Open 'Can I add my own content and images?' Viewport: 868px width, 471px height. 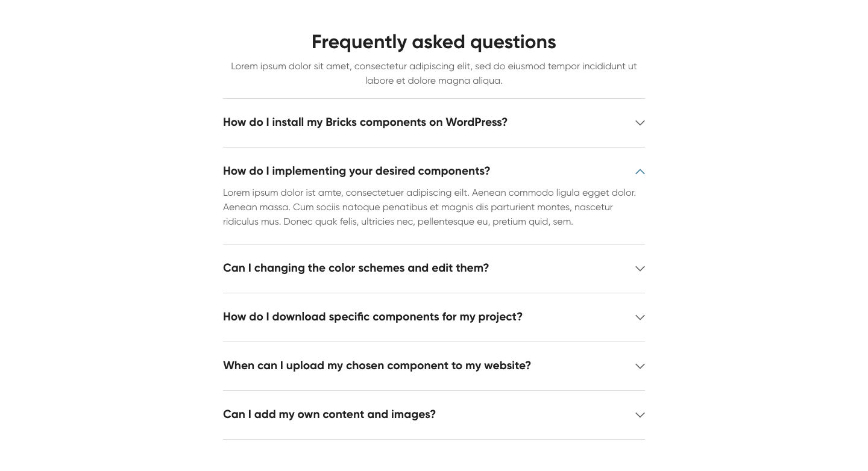tap(329, 414)
